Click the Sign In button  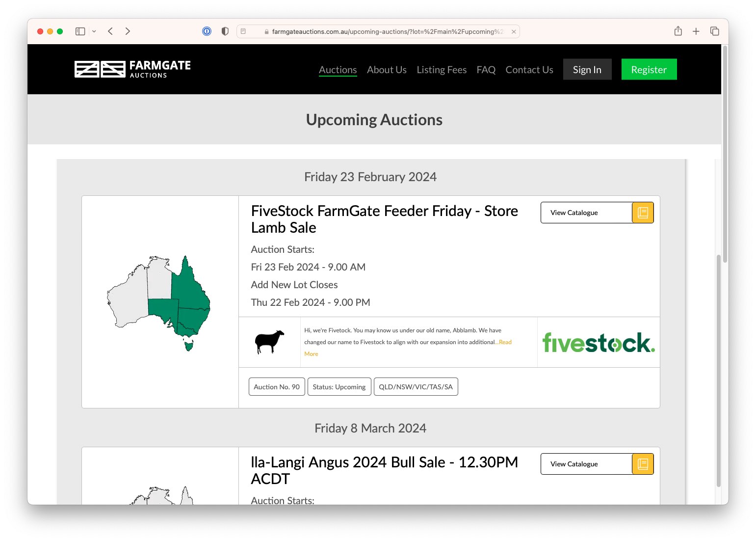coord(587,69)
